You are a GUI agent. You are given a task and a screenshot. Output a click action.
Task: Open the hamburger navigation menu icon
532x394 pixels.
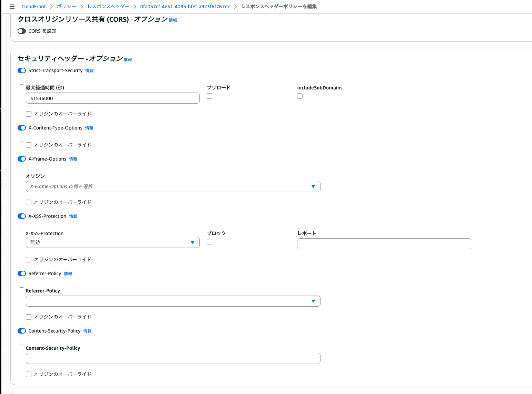[12, 7]
